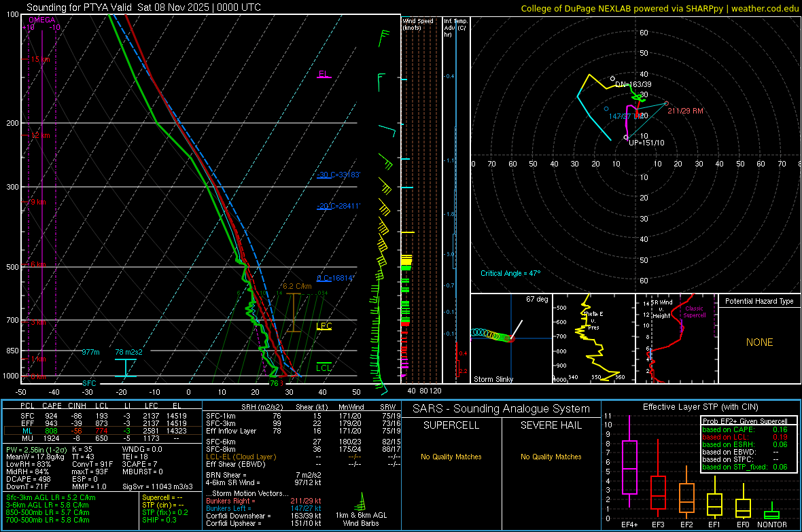
Task: Open the weather.cod.edu NEXLAB credit text
Action: pos(659,8)
